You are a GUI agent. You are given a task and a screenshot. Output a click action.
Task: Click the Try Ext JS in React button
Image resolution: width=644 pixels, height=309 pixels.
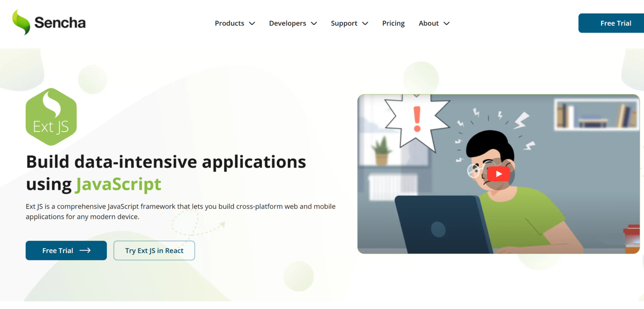154,250
